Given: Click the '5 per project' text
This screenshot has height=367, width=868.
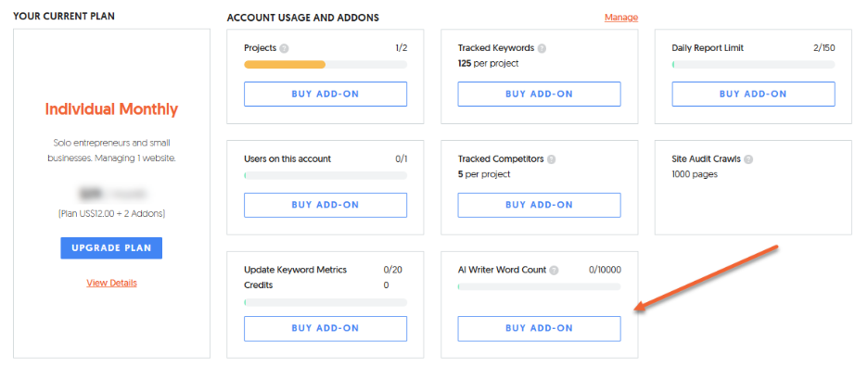Looking at the screenshot, I should (484, 174).
